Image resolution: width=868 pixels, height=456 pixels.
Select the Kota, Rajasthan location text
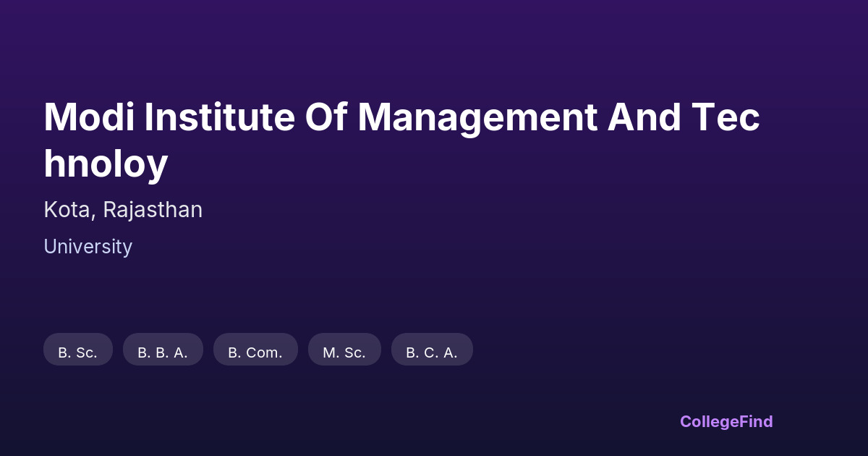pos(123,210)
